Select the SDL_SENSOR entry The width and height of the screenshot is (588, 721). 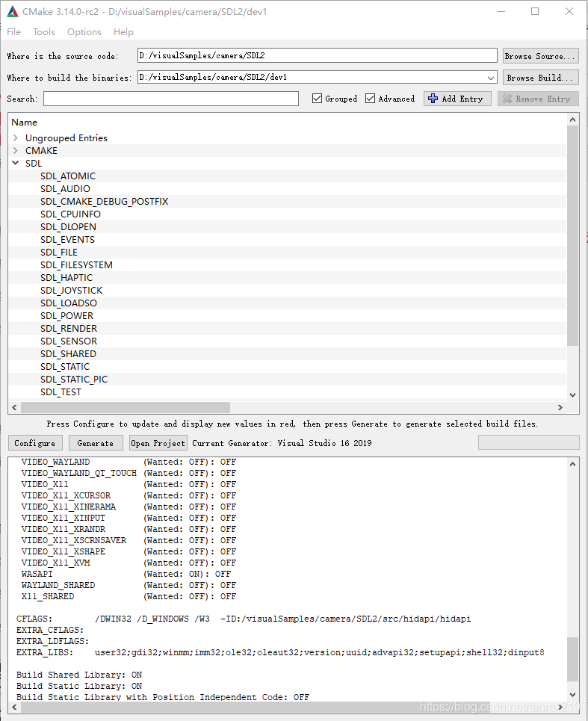click(x=69, y=341)
